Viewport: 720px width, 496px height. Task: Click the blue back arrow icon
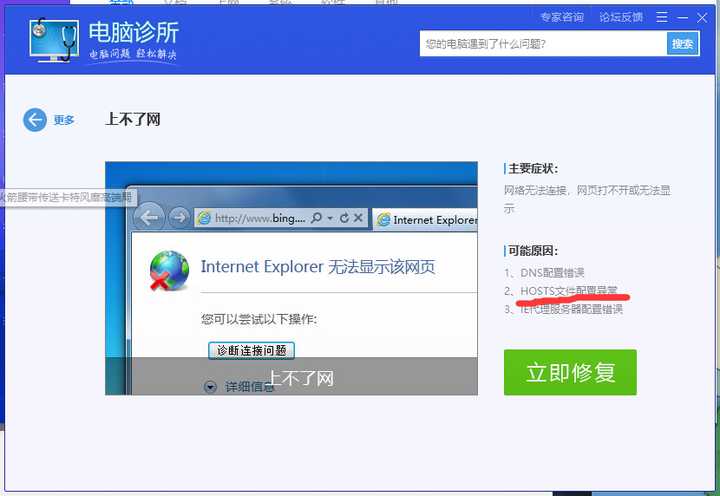pyautogui.click(x=35, y=120)
